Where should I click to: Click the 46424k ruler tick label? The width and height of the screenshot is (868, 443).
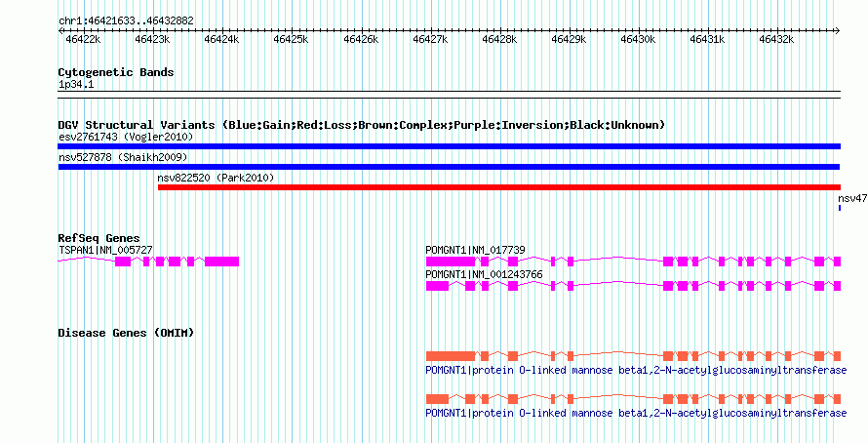coord(221,39)
